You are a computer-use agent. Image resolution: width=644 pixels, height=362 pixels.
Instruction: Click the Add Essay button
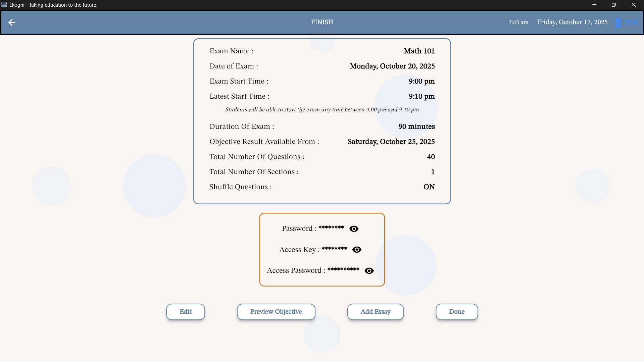pyautogui.click(x=375, y=312)
